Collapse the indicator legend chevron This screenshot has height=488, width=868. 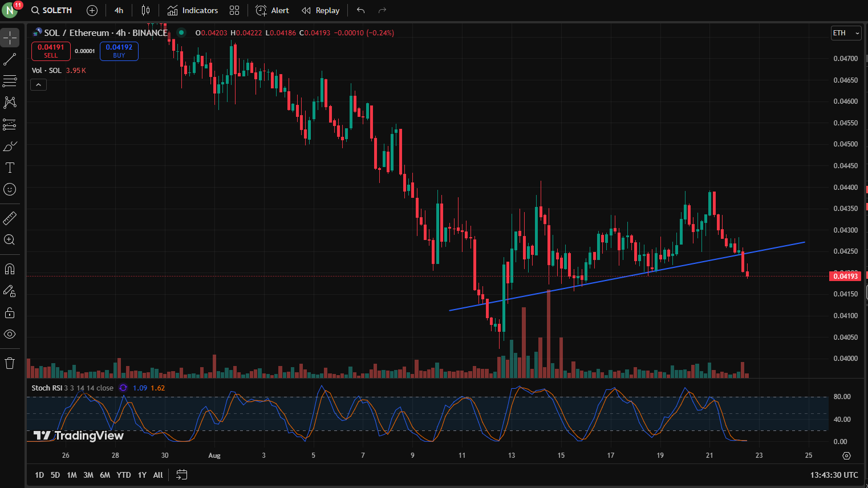click(38, 85)
